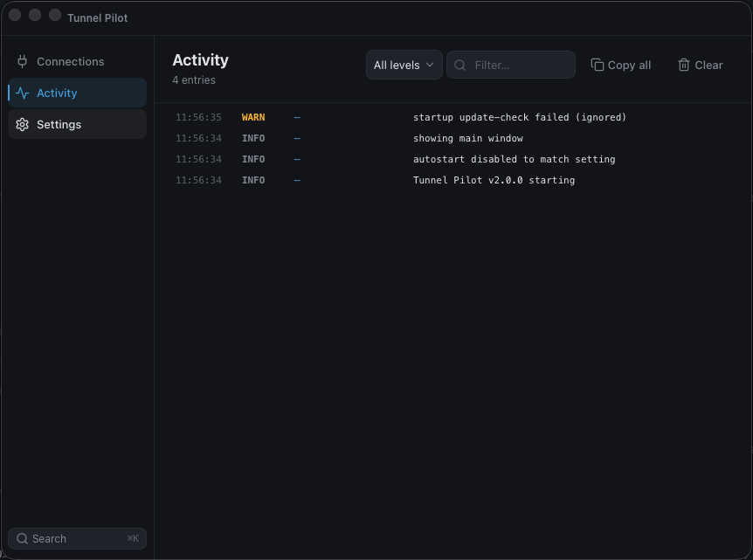Select the WARN level label

[253, 117]
